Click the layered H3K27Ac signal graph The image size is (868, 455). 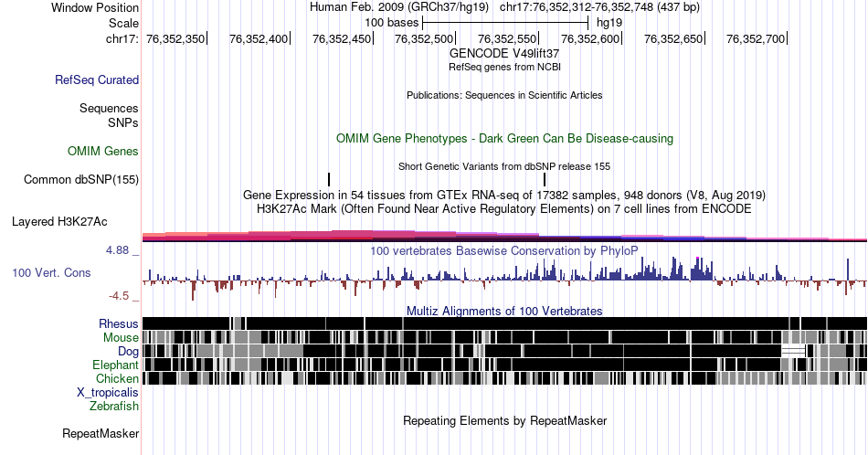pos(504,237)
